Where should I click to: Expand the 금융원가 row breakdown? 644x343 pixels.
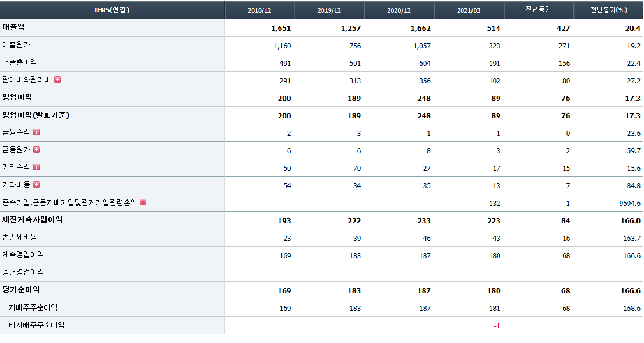[37, 150]
